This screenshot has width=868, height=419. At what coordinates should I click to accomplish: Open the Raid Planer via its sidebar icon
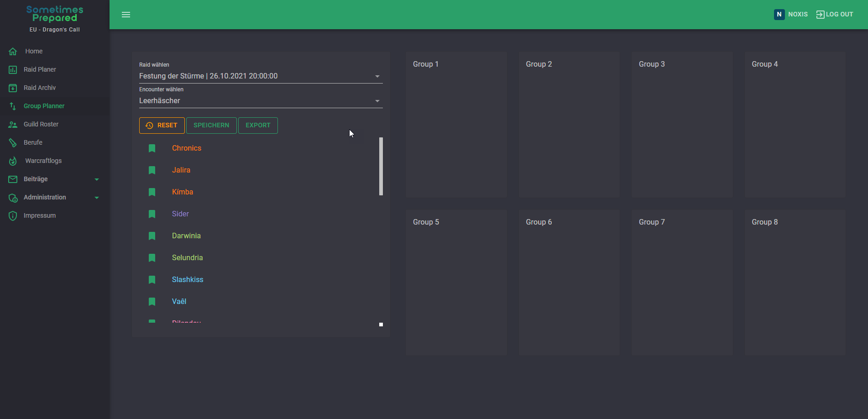pos(13,69)
